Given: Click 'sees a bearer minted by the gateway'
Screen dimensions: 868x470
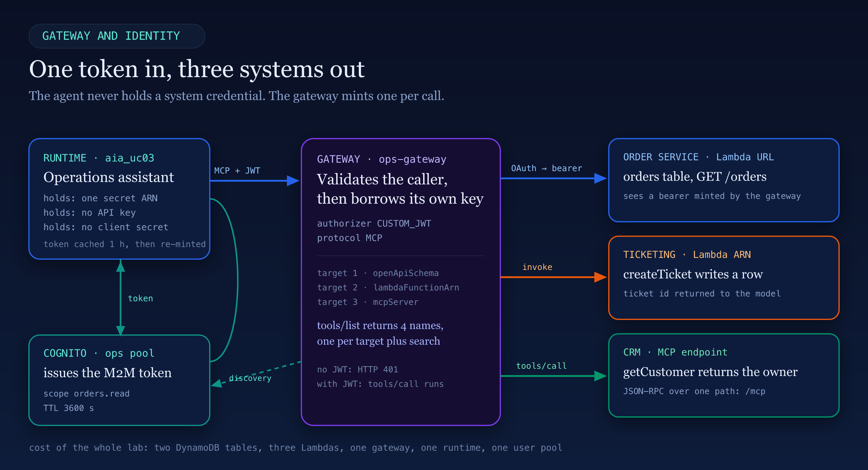Looking at the screenshot, I should [712, 196].
